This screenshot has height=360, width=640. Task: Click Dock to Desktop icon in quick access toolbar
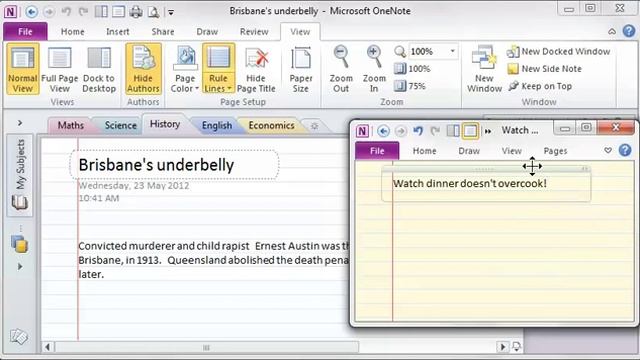(101, 11)
